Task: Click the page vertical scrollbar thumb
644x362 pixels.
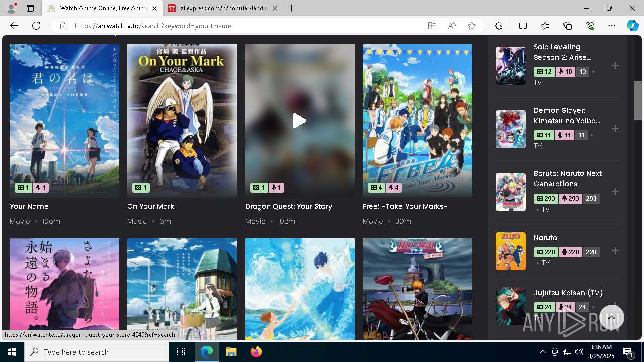Action: click(638, 101)
